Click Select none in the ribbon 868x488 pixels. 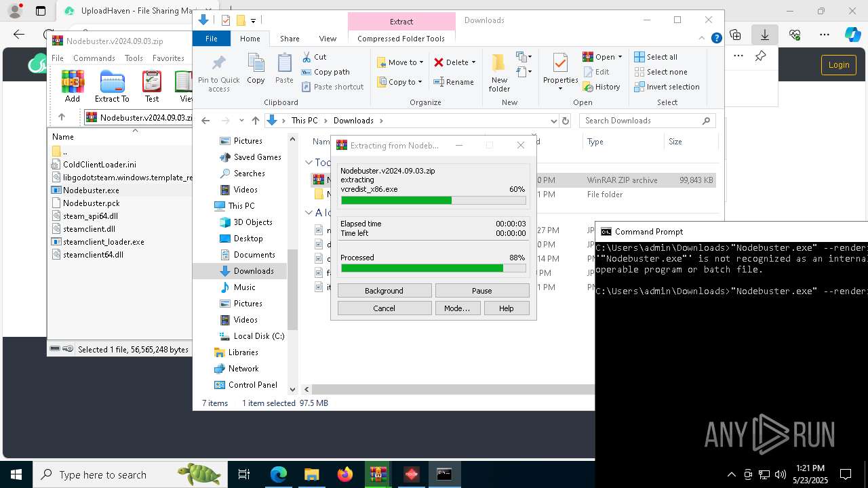click(x=661, y=72)
